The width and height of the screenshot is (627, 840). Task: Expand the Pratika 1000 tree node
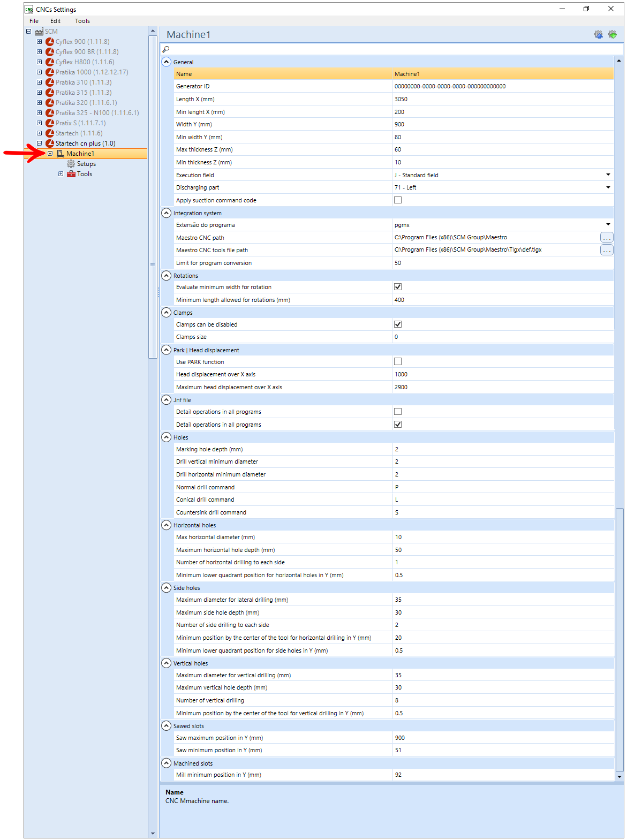tap(39, 72)
